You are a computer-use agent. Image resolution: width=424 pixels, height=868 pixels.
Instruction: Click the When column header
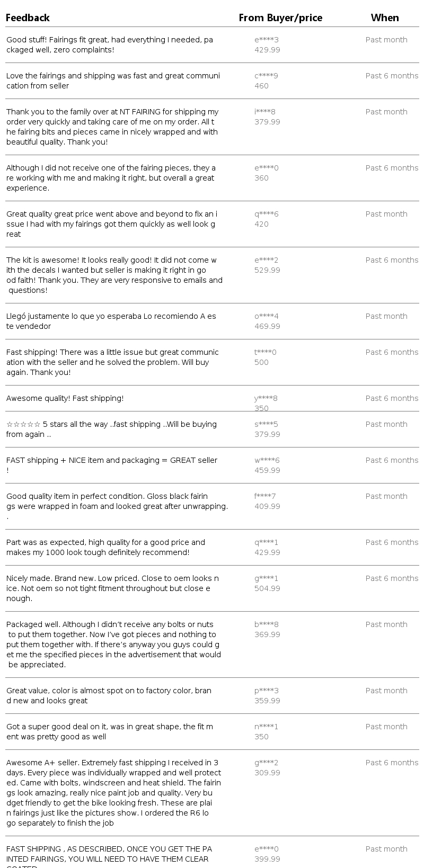point(385,18)
